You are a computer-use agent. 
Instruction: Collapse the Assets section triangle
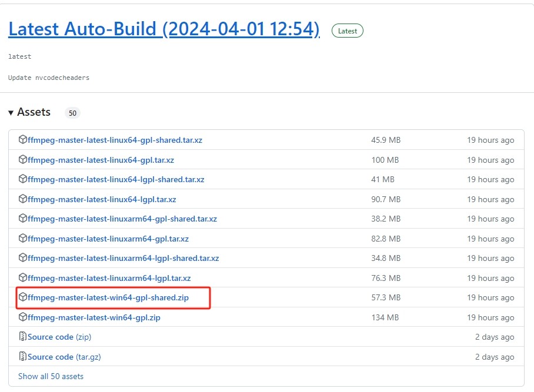[11, 113]
